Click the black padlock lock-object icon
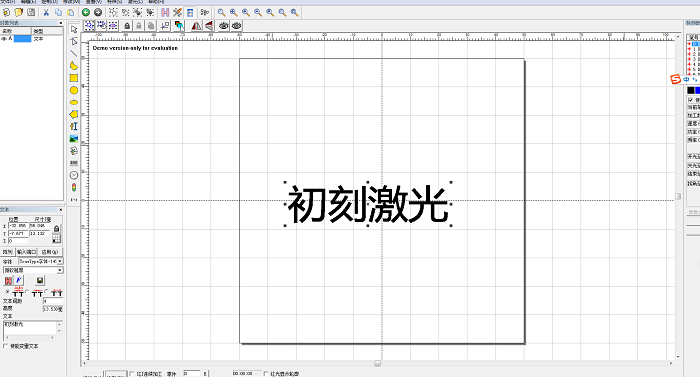The width and height of the screenshot is (700, 377). point(127,26)
